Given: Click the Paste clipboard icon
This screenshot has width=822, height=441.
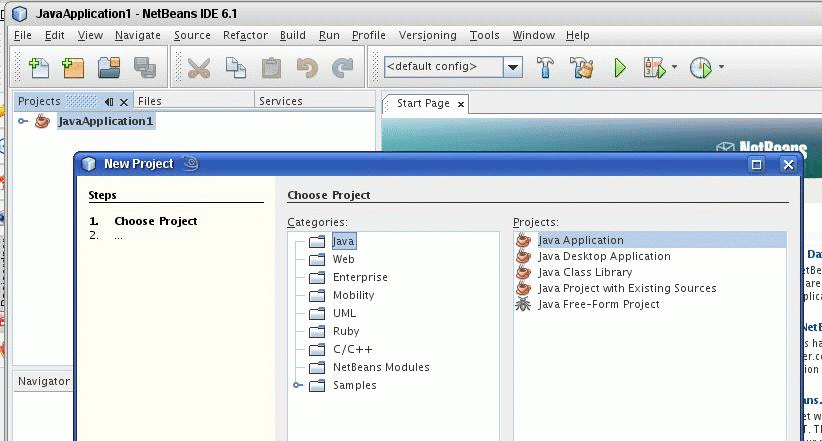Looking at the screenshot, I should pos(270,68).
